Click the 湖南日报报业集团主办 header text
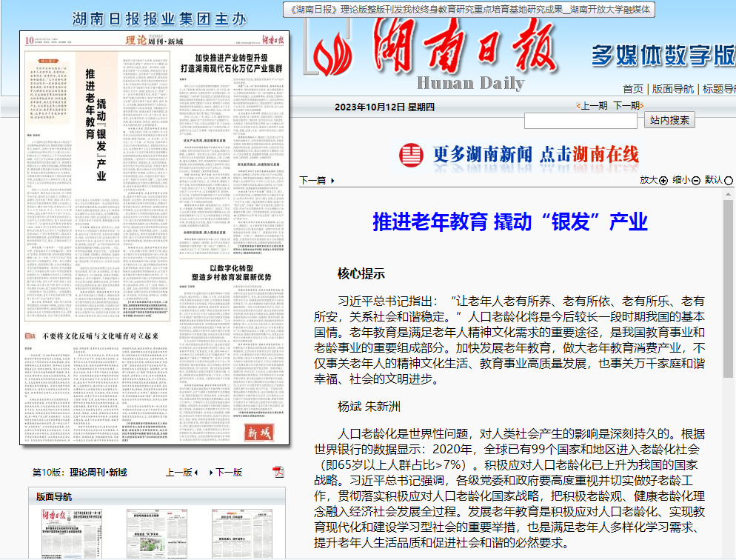The image size is (736, 560). click(x=159, y=19)
